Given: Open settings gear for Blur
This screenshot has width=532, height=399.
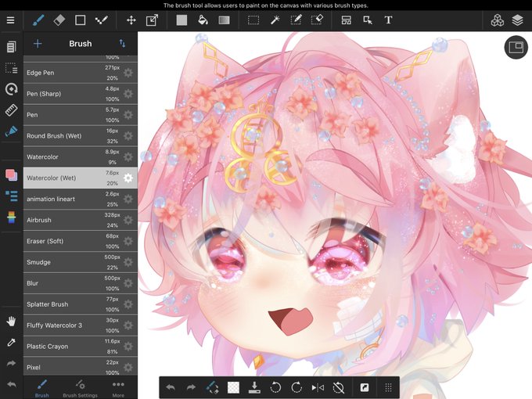Looking at the screenshot, I should 128,283.
